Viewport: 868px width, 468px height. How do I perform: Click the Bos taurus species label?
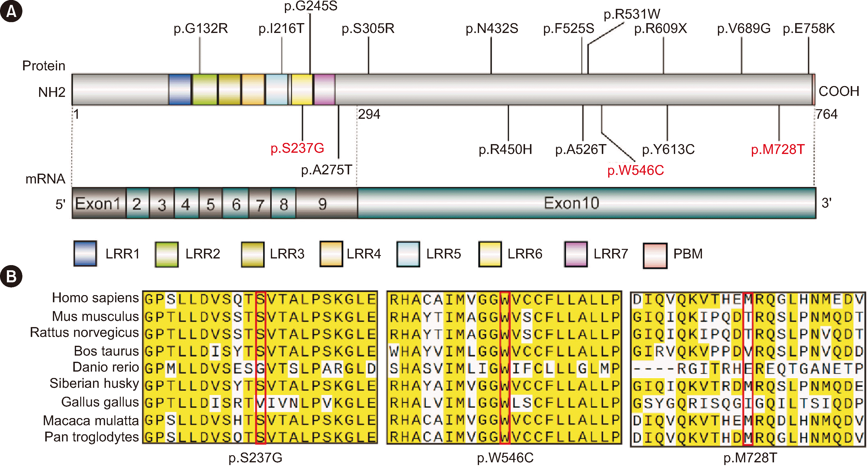[107, 351]
